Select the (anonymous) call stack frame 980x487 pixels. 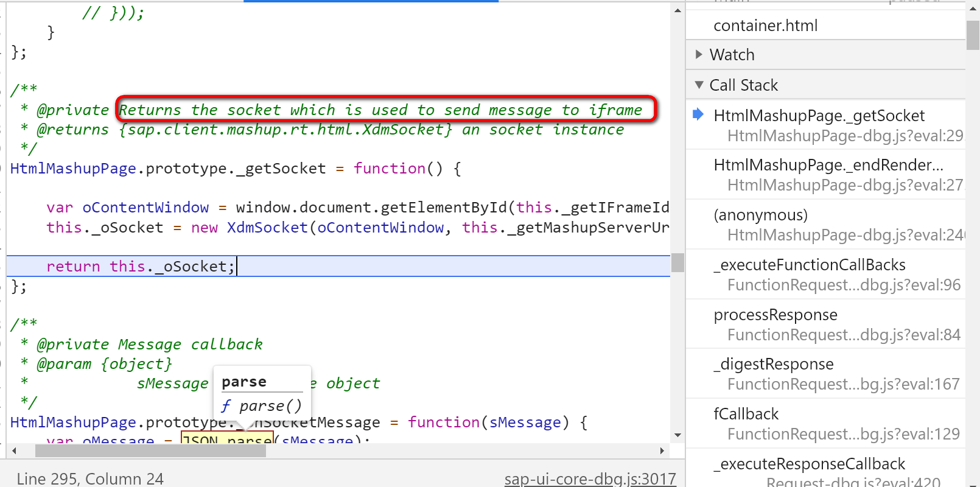pyautogui.click(x=825, y=225)
